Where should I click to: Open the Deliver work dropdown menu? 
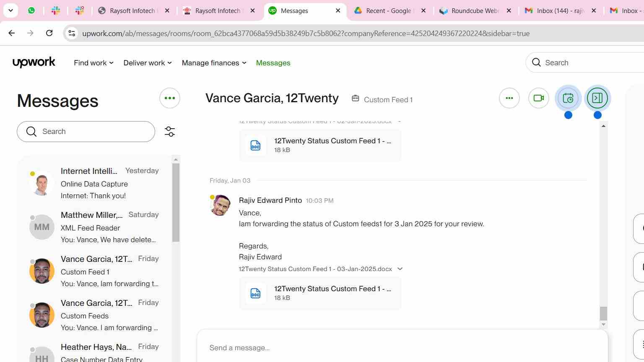[x=148, y=63]
